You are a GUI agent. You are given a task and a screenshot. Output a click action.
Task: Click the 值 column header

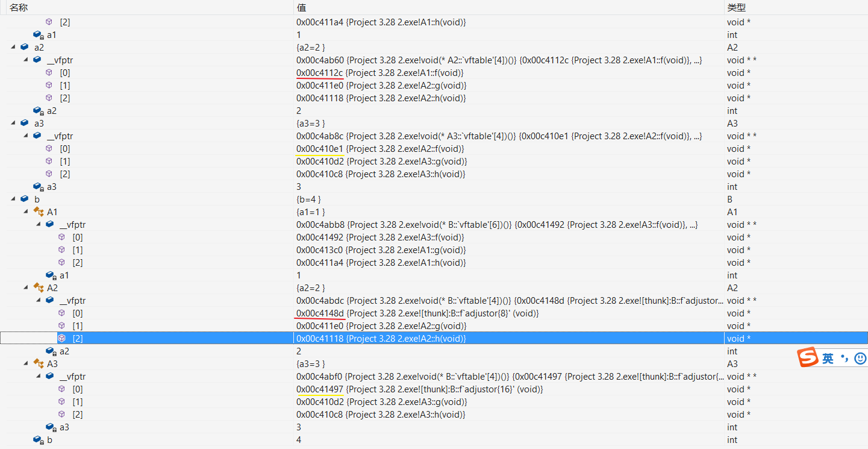509,7
